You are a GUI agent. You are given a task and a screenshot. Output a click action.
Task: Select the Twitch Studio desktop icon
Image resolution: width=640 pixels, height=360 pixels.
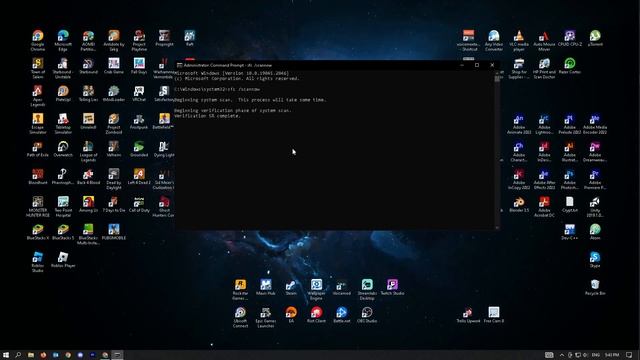[x=392, y=287]
